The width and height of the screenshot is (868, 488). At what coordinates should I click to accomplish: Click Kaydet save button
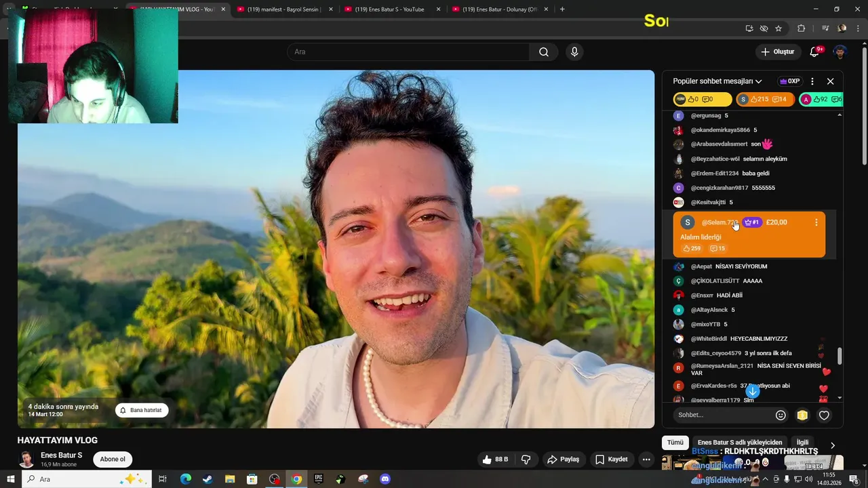click(x=612, y=460)
